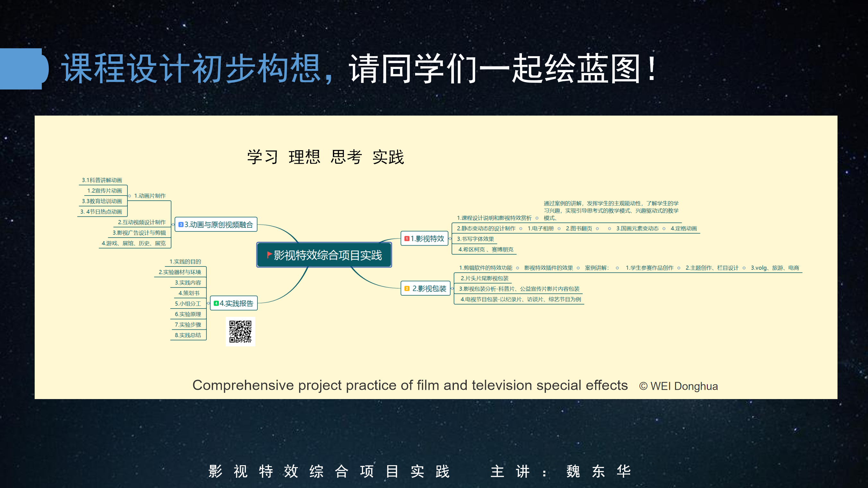
Task: Click red priority 1 marker on 影视特效
Action: [x=407, y=239]
